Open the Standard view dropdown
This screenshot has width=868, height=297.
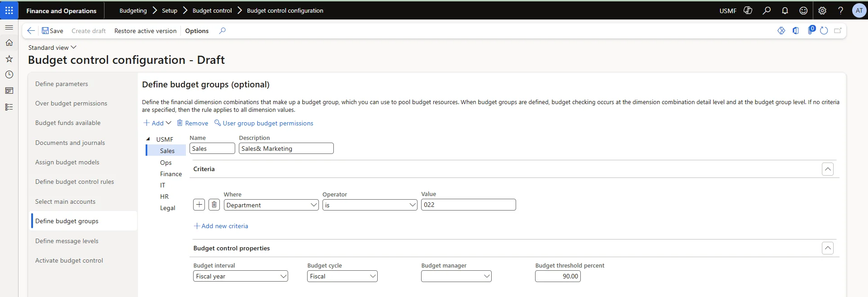point(52,48)
